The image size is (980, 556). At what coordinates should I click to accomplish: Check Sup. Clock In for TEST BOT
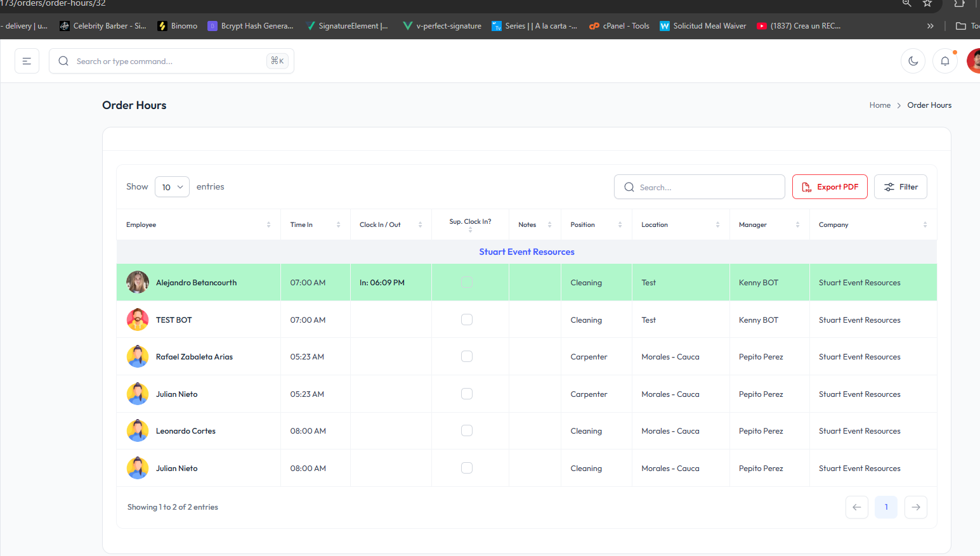467,320
